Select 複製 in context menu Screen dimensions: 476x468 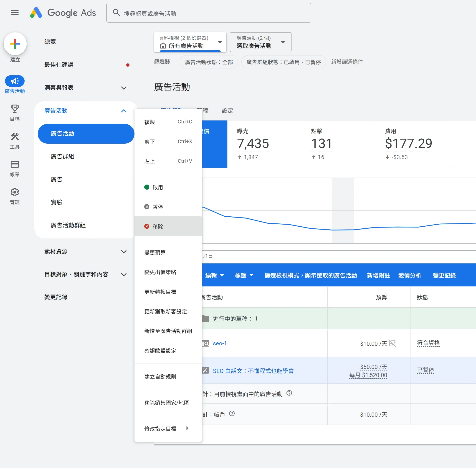[168, 122]
